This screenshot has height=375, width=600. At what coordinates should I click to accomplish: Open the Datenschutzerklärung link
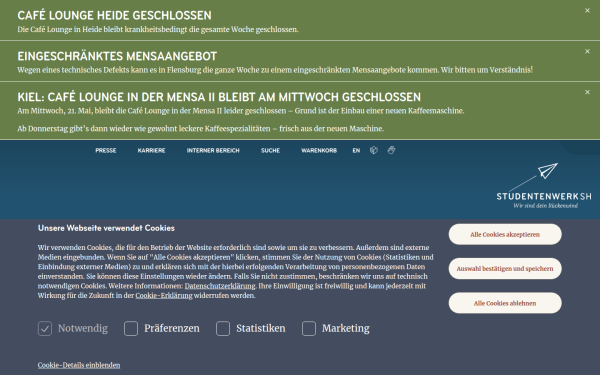pyautogui.click(x=220, y=286)
